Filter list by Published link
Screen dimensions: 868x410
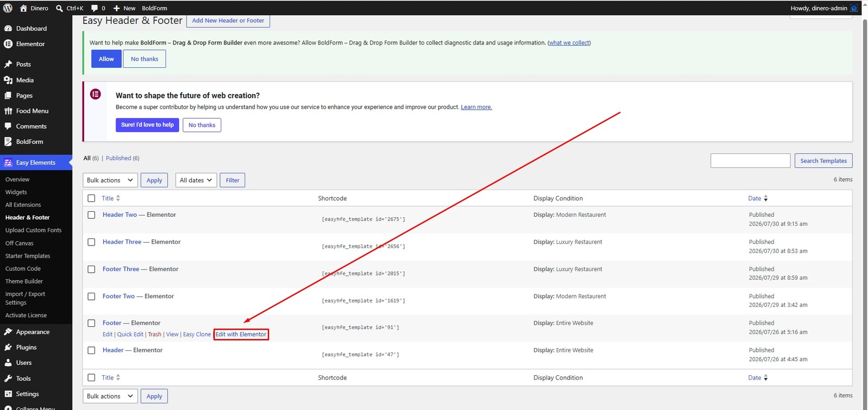tap(118, 158)
